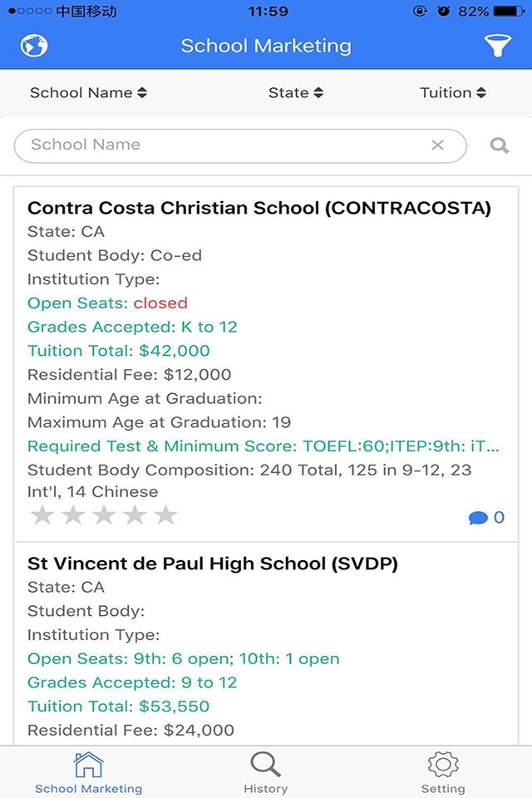
Task: Rate Contra Costa school one star
Action: pos(42,515)
